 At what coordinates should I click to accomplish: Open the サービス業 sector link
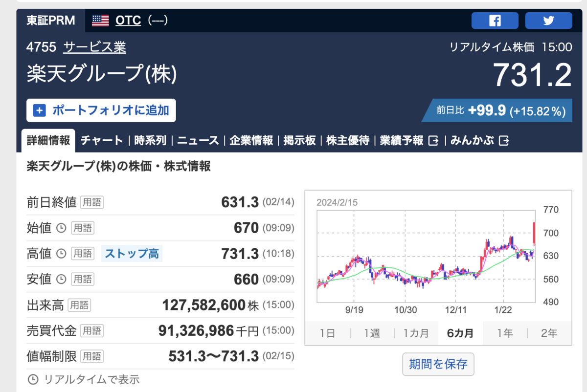coord(94,47)
